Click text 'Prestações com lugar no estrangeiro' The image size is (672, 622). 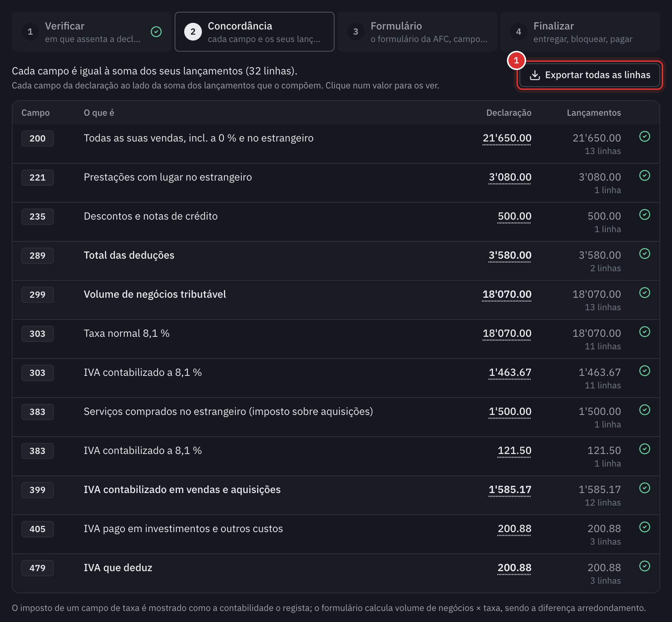(168, 177)
